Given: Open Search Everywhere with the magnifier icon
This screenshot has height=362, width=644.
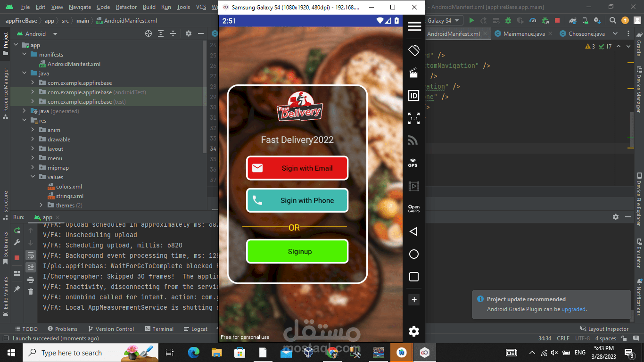Looking at the screenshot, I should coord(611,20).
